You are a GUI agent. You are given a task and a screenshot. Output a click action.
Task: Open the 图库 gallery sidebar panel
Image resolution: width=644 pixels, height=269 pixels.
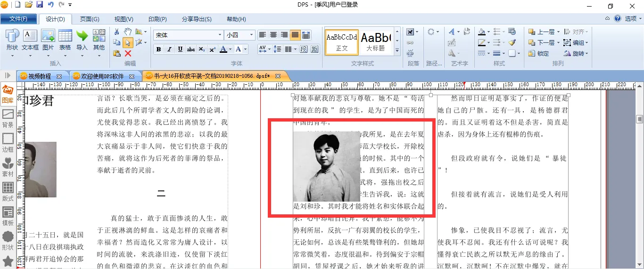[8, 94]
